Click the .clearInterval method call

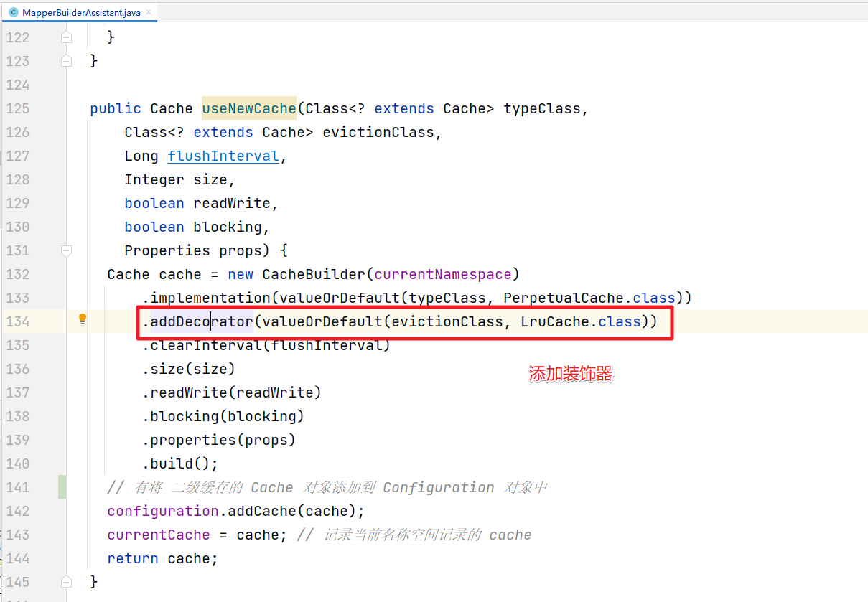(202, 345)
